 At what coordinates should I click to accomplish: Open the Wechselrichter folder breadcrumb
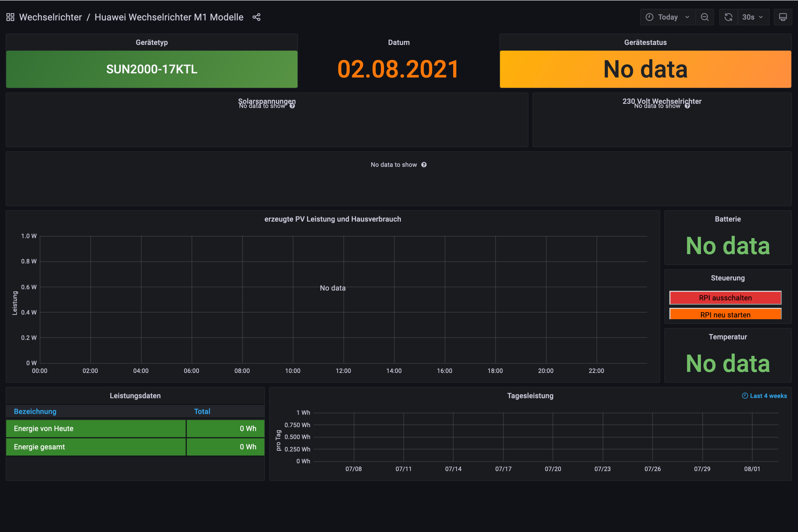coord(50,17)
